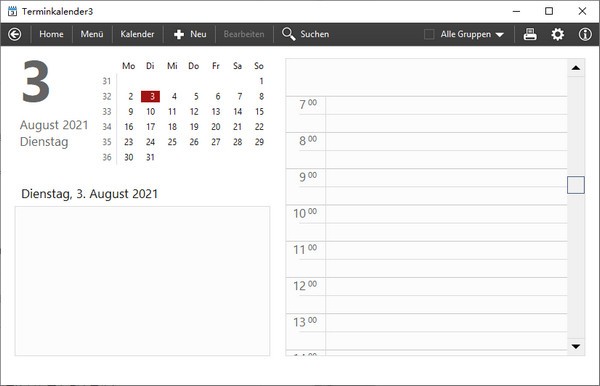The width and height of the screenshot is (600, 386).
Task: Toggle the Alle Gruppen checkbox
Action: pyautogui.click(x=429, y=34)
